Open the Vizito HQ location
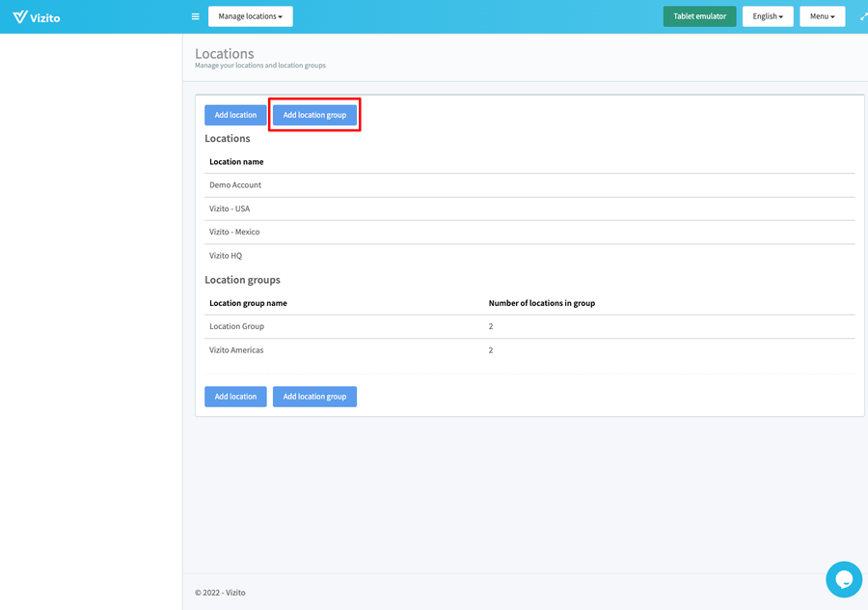Viewport: 868px width, 610px height. [x=225, y=255]
